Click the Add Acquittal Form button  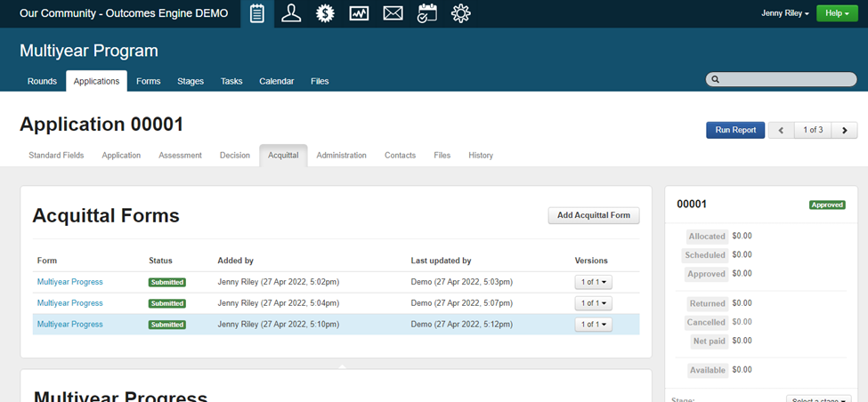pos(593,215)
